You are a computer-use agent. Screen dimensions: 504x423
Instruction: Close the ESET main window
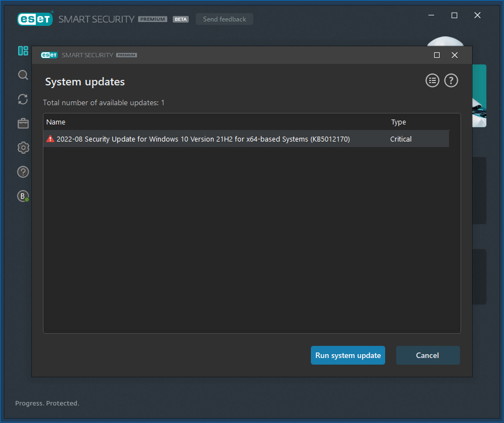478,15
